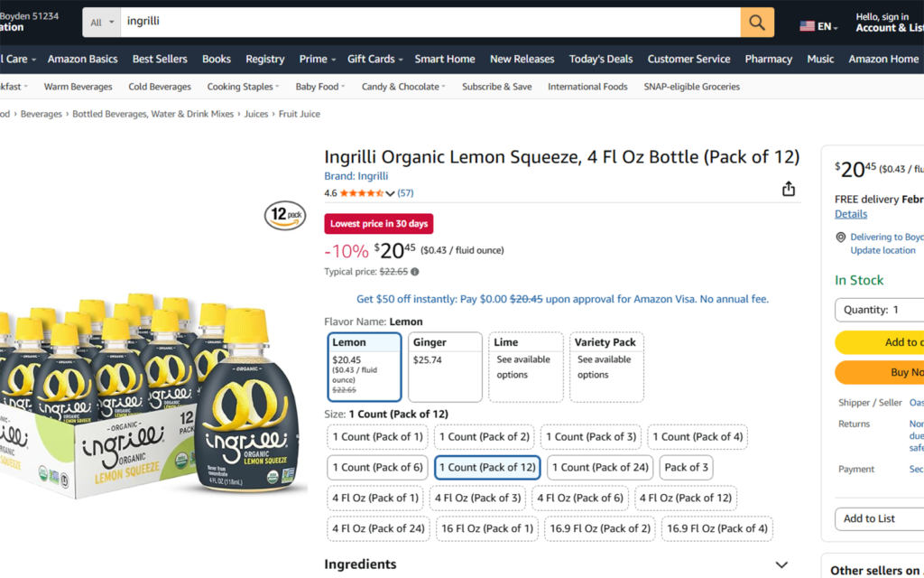Click the orange search button arrow icon
Image resolution: width=924 pixels, height=578 pixels.
[x=756, y=21]
